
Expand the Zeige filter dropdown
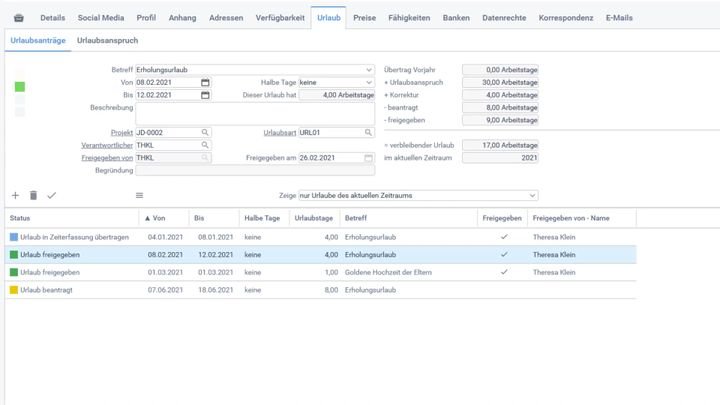(x=532, y=195)
